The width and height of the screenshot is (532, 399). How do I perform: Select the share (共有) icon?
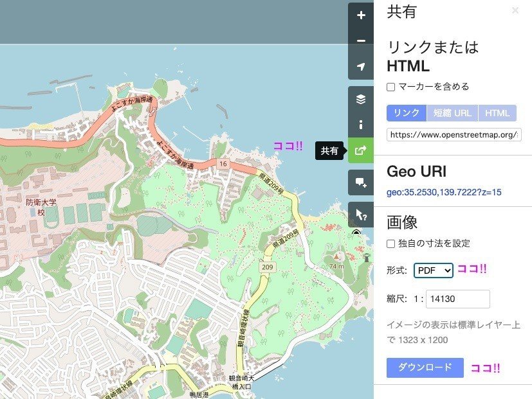(x=361, y=150)
